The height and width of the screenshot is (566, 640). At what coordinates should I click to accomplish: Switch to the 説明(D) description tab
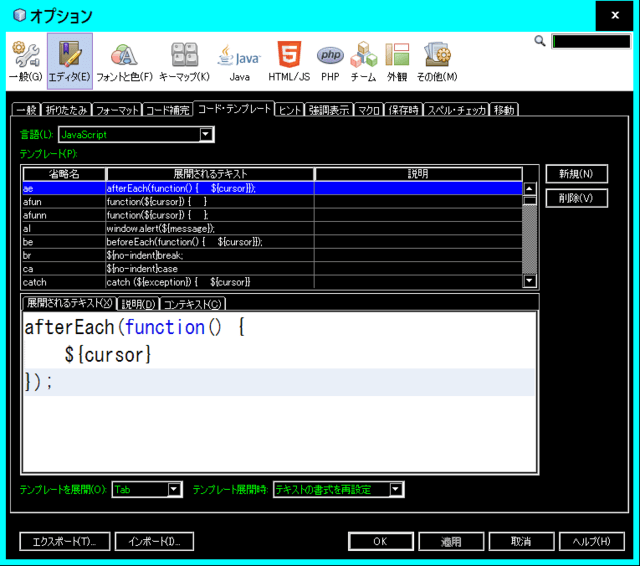click(x=137, y=304)
